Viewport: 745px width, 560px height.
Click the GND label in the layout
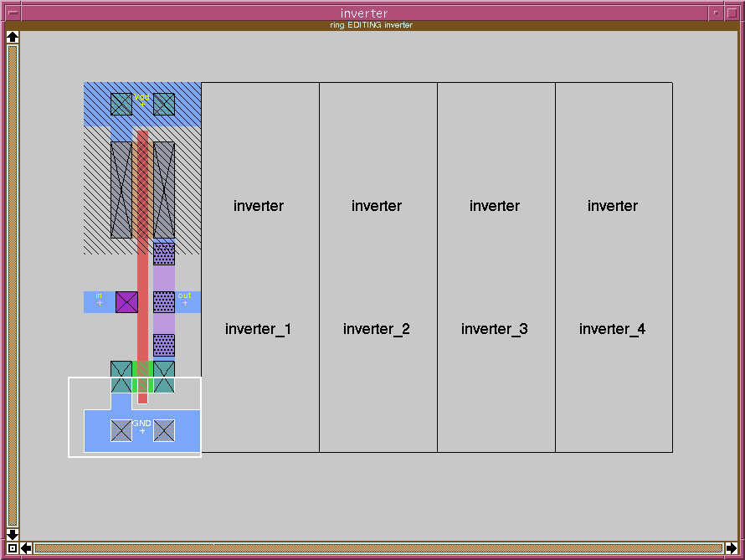coord(141,424)
